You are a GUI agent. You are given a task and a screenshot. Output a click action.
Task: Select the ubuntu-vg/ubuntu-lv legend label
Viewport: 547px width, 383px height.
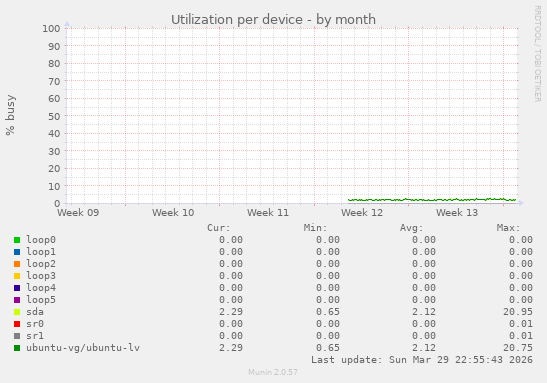click(x=83, y=348)
